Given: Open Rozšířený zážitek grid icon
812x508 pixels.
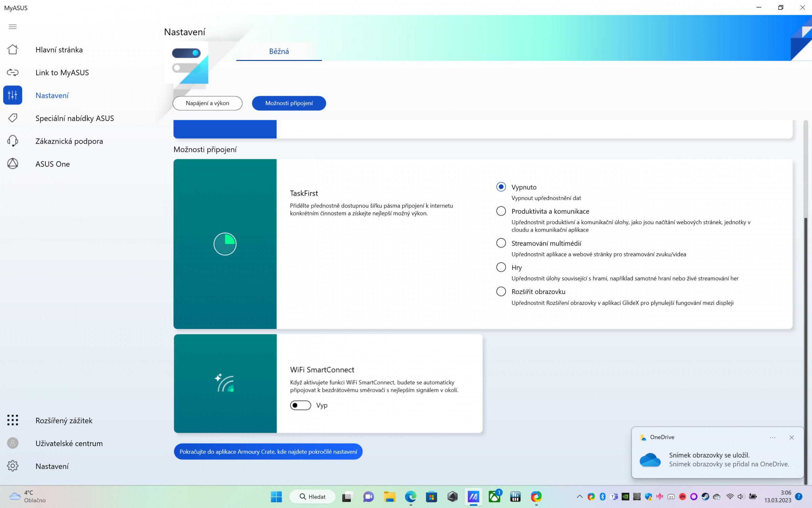Looking at the screenshot, I should [x=13, y=420].
